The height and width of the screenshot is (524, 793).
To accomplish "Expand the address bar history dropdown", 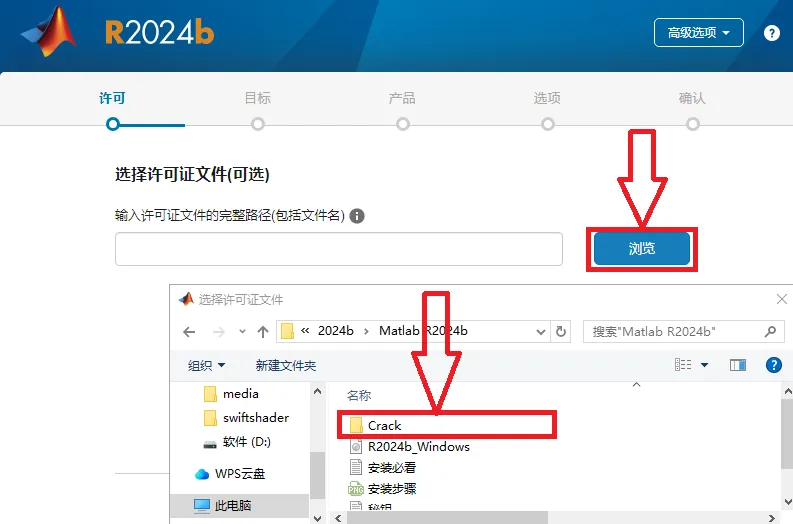I will pyautogui.click(x=541, y=332).
